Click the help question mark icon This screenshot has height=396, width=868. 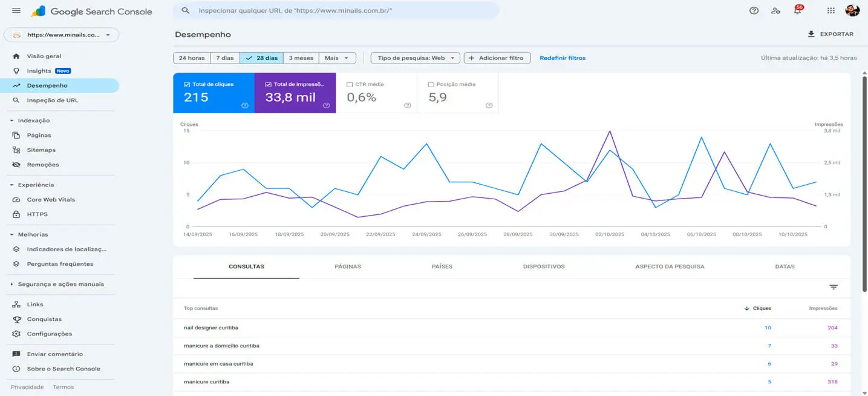click(754, 11)
